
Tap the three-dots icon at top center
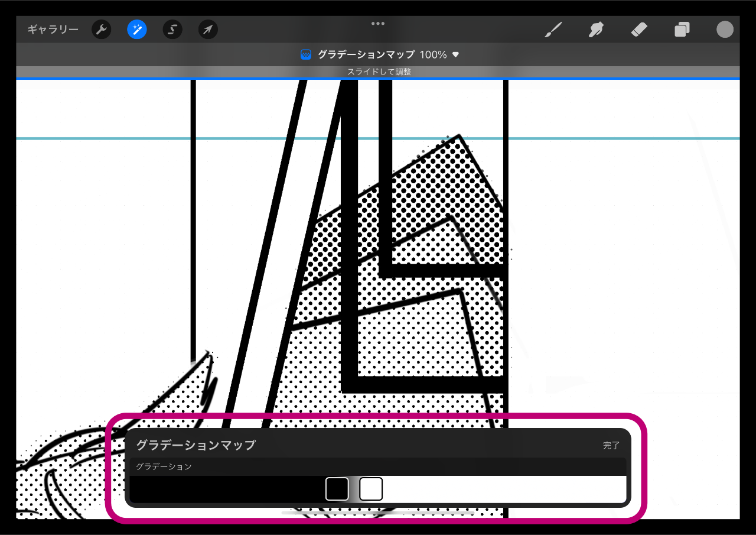378,24
